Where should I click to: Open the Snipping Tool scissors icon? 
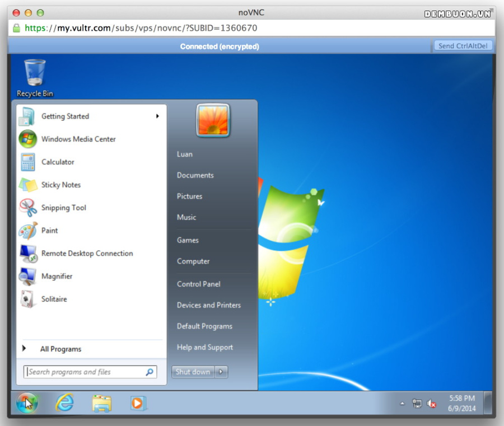click(x=28, y=208)
